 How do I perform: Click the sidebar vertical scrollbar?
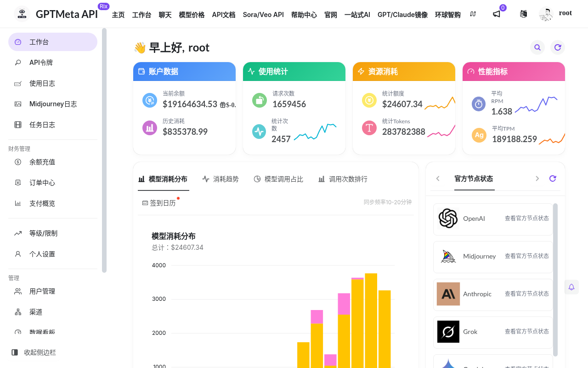pos(104,150)
